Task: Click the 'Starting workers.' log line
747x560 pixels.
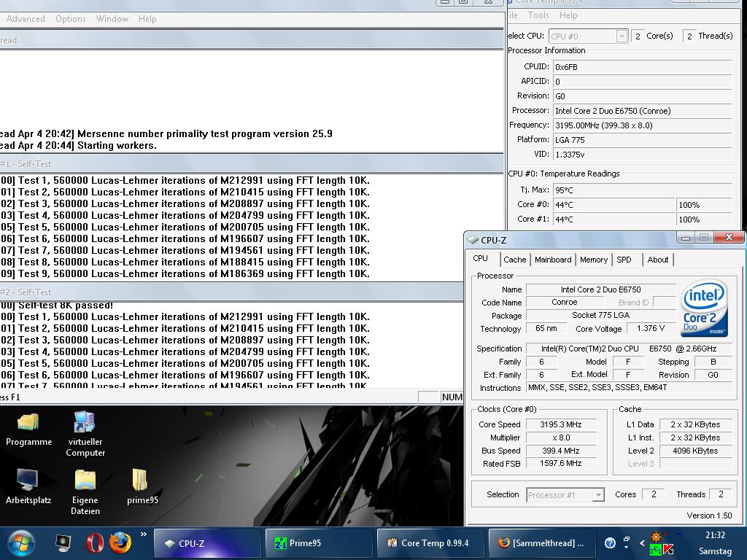Action: point(79,146)
